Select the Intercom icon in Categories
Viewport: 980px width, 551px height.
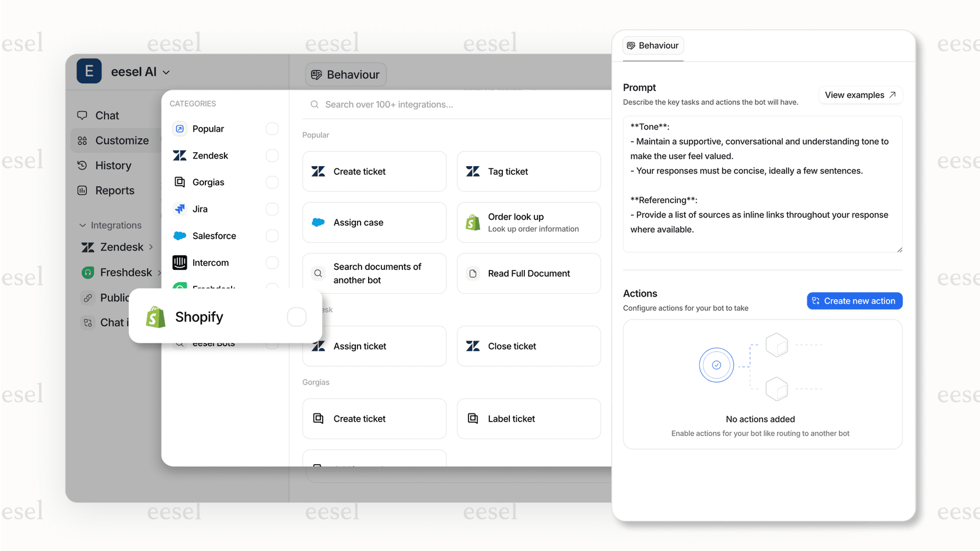179,262
